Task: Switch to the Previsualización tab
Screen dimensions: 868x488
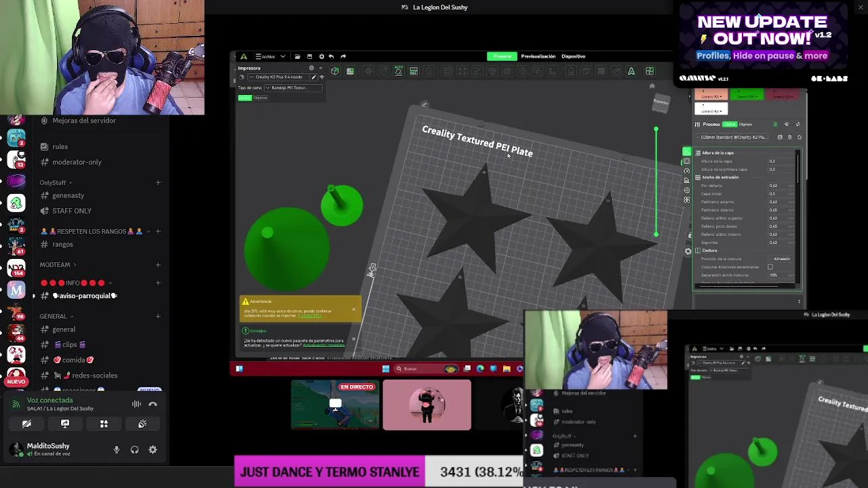Action: (x=538, y=56)
